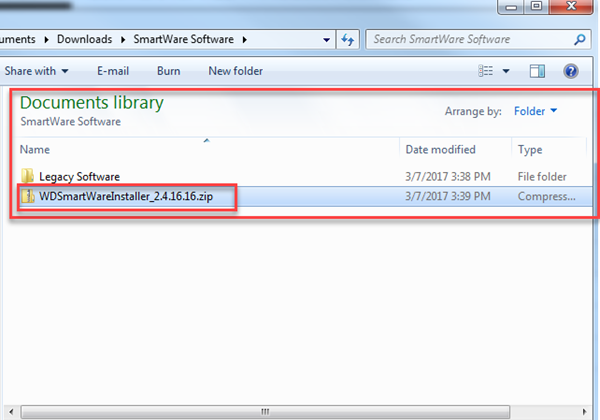
Task: Click the '3/7/2017 3:39 PM' date cell
Action: (448, 196)
